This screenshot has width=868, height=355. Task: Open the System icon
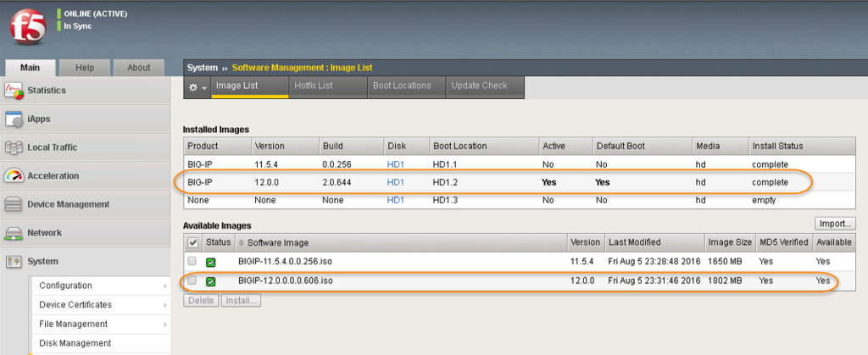[x=14, y=262]
